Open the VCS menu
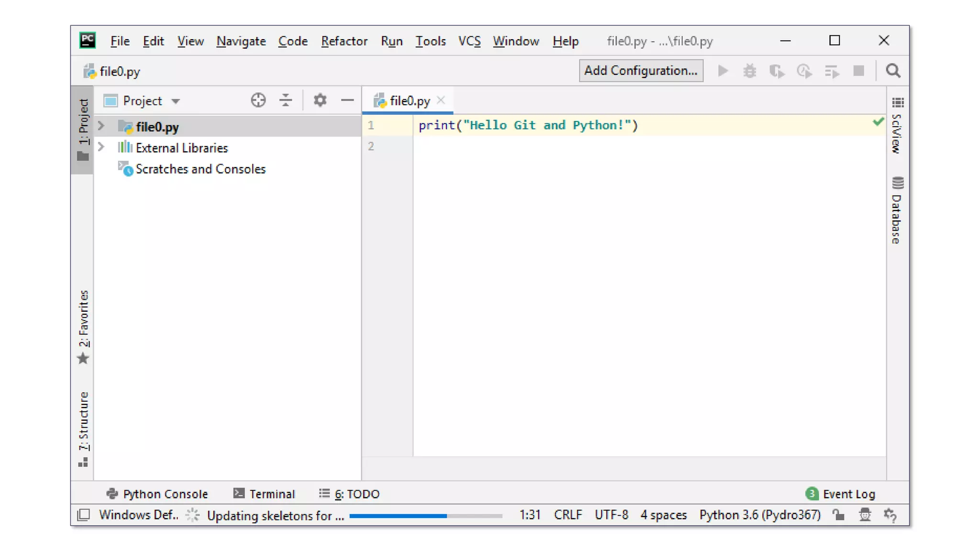Screen dimensions: 980x551 click(x=469, y=41)
